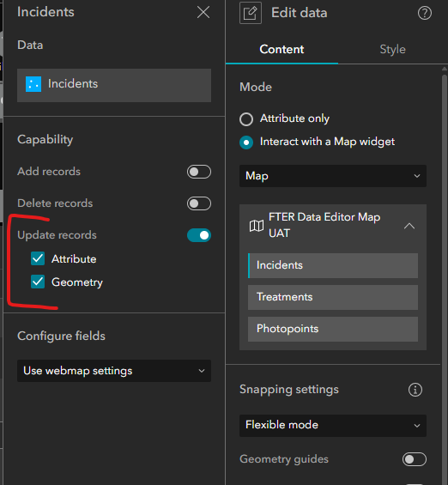
Task: Collapse the FTER Data Editor Map UAT section
Action: pos(409,226)
